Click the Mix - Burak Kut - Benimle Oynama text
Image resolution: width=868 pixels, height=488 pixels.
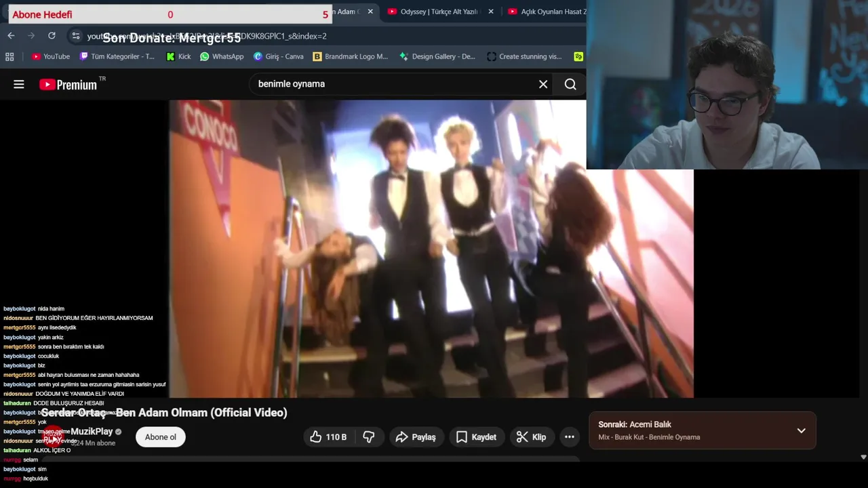click(x=649, y=437)
